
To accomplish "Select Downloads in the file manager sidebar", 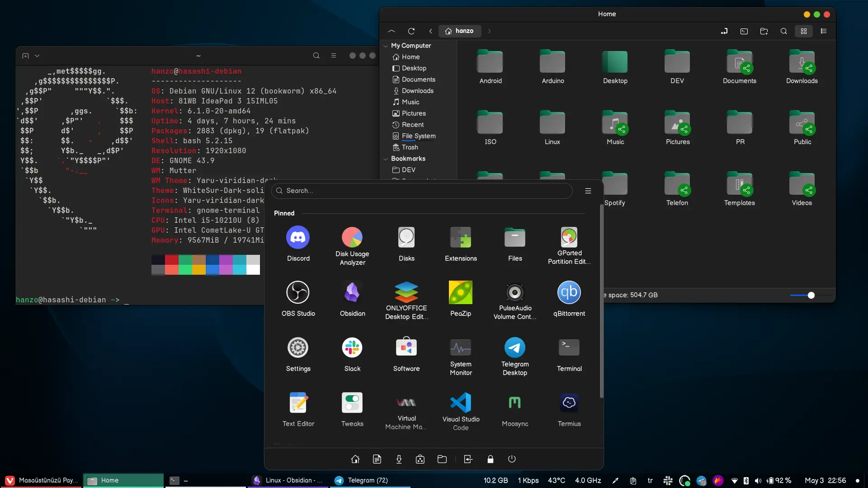I will pos(419,91).
